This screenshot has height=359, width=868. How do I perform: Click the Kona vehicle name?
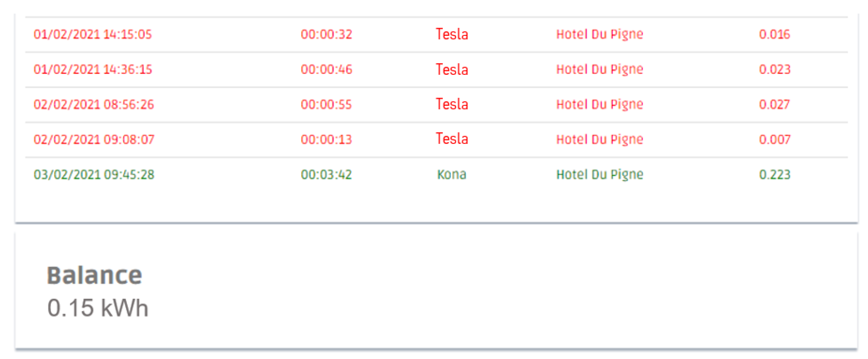(x=451, y=175)
